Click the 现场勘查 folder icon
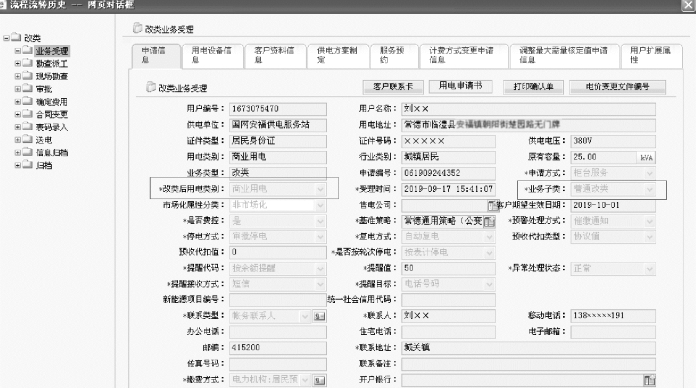The image size is (696, 388). [28, 76]
